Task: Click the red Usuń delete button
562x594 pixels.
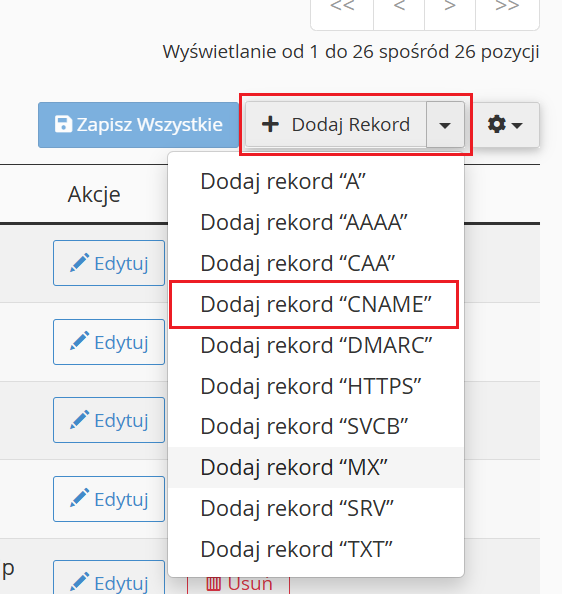Action: pyautogui.click(x=239, y=583)
